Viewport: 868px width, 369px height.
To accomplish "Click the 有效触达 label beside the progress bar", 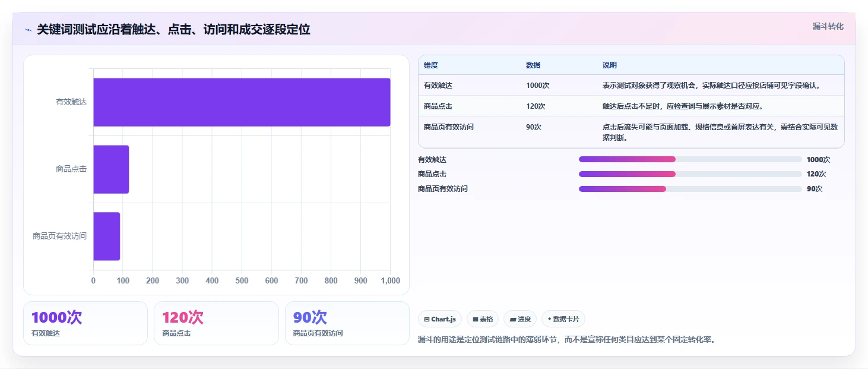I will 432,160.
